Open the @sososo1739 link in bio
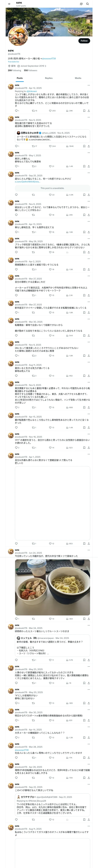 pyautogui.click(x=49, y=59)
